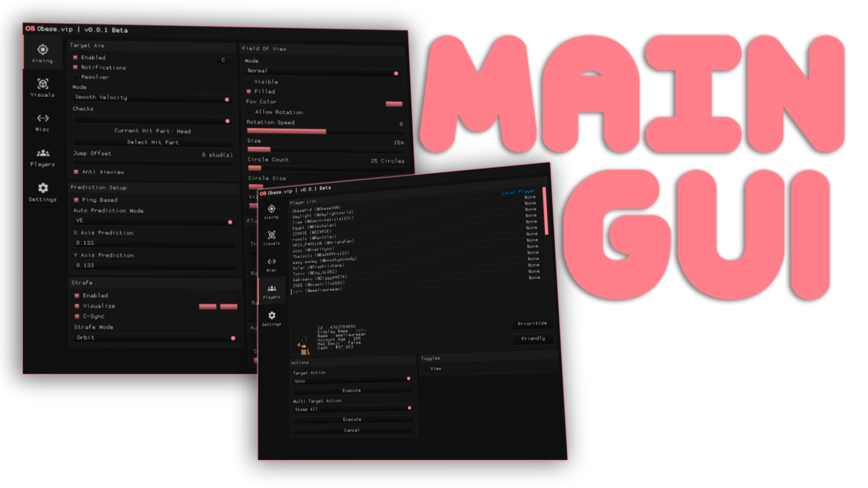Toggle the C-Sync checkbox
868x488 pixels.
pos(77,316)
